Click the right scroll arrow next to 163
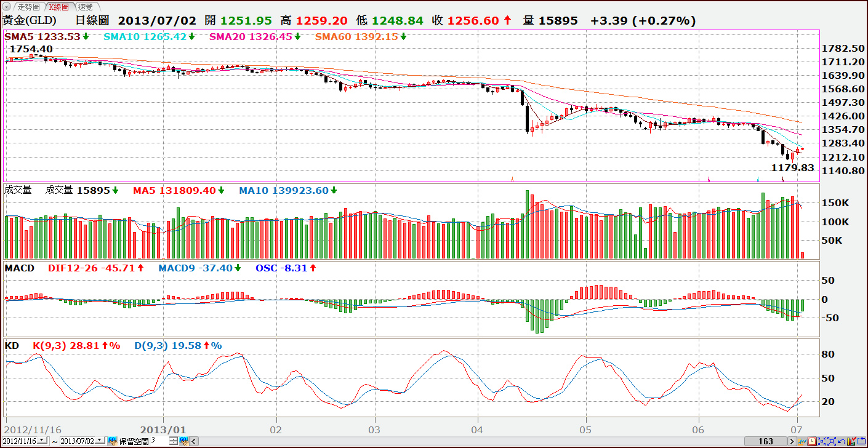The height and width of the screenshot is (448, 868). tap(792, 441)
